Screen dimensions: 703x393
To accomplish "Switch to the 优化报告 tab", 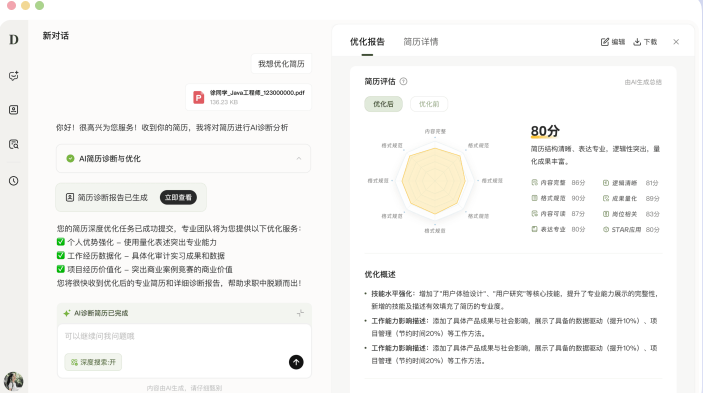I will (367, 42).
